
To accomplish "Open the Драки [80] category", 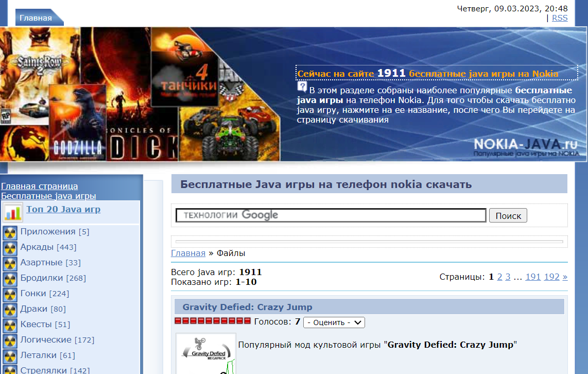I will (x=43, y=309).
